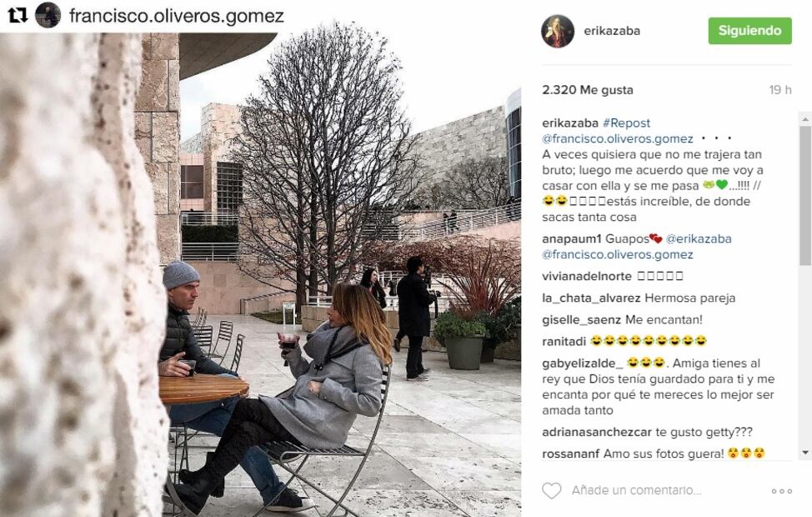Open the three-dots more options menu

pyautogui.click(x=781, y=490)
